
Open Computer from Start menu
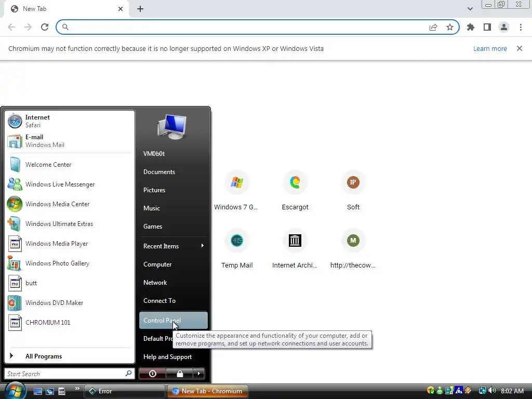point(173,264)
